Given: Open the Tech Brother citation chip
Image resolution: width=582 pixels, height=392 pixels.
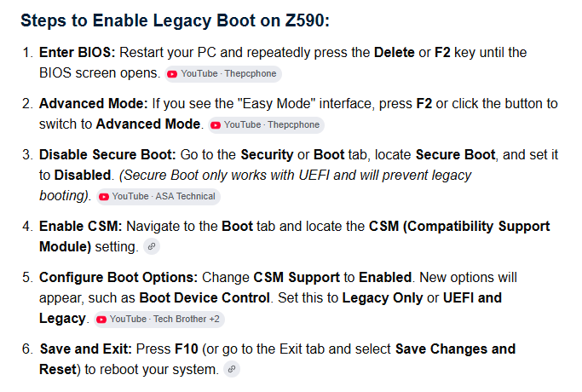Looking at the screenshot, I should pyautogui.click(x=158, y=320).
